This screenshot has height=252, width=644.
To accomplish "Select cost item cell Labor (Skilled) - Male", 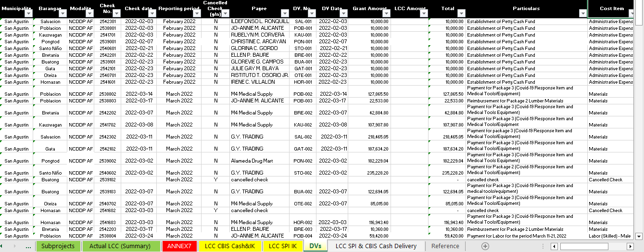I will pos(611,236).
